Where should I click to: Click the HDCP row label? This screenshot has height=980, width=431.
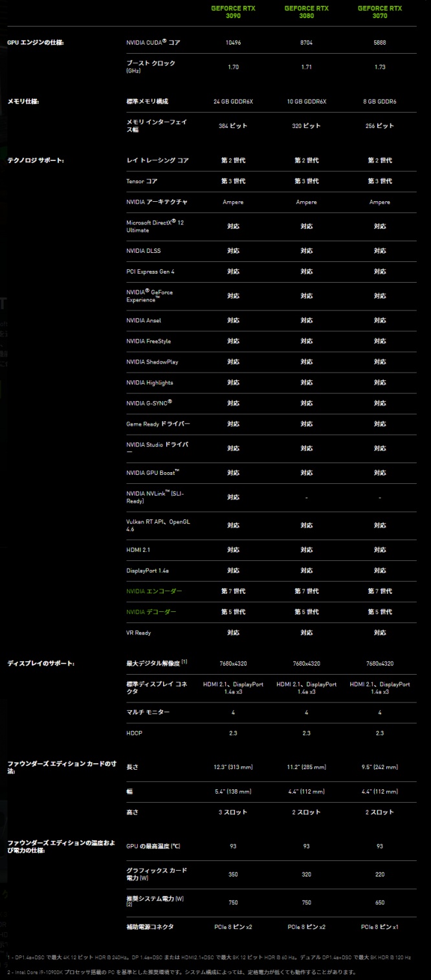(x=134, y=733)
